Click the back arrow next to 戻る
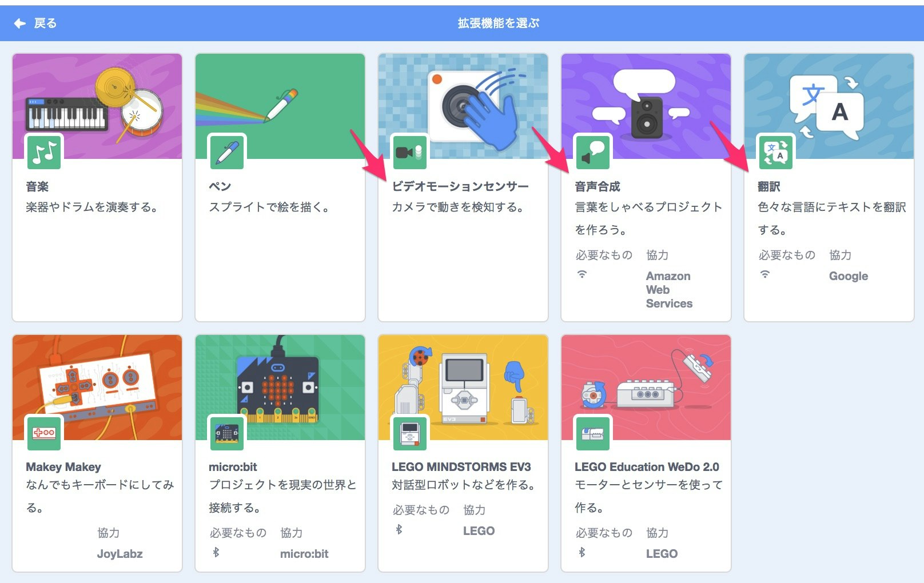Screen dimensions: 924x583 (x=19, y=23)
